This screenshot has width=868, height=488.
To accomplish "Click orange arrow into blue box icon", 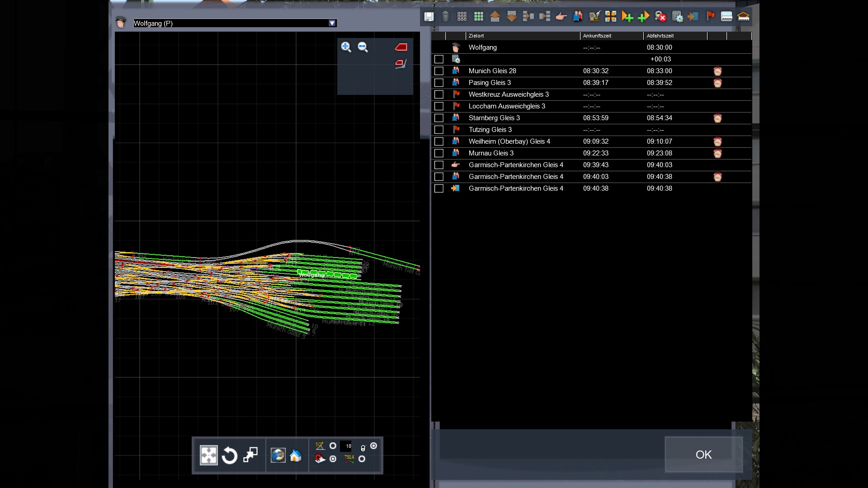I will pos(693,17).
